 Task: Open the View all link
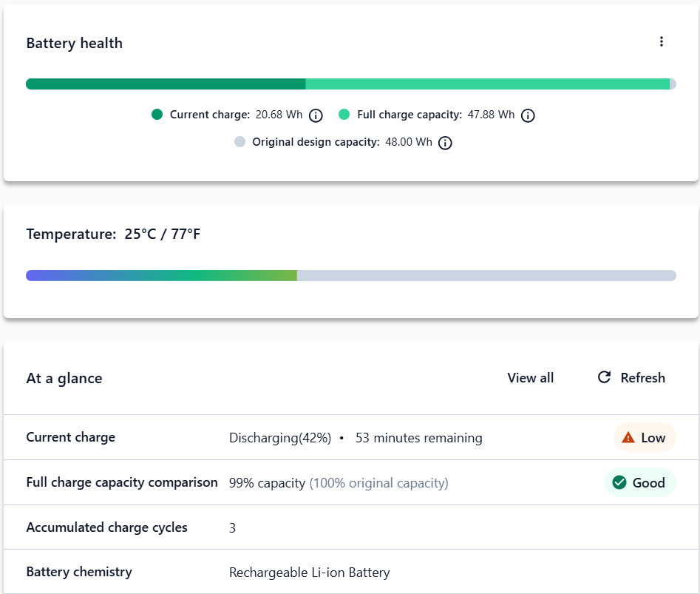[x=530, y=378]
